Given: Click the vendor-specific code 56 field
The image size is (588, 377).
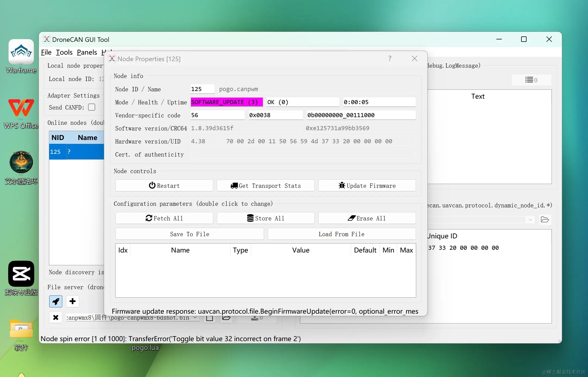Looking at the screenshot, I should (x=217, y=115).
